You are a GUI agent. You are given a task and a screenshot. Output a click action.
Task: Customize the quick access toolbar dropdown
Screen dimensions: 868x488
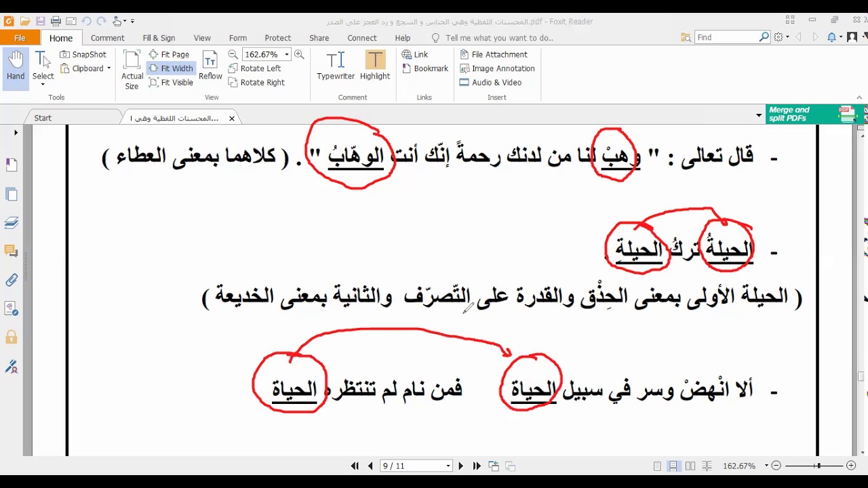point(132,21)
